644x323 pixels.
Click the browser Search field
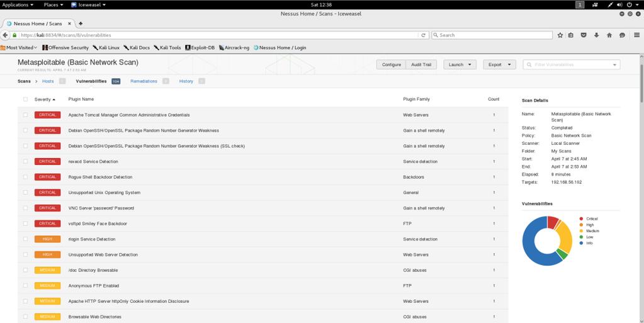click(492, 35)
